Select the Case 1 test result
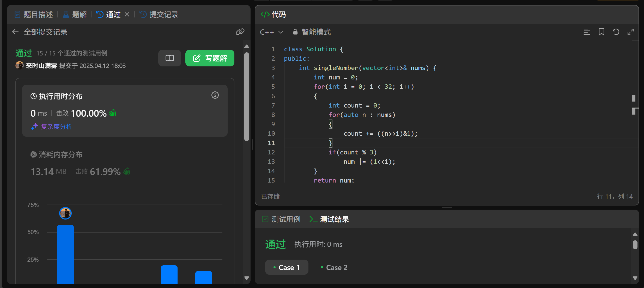Screen dimensions: 644x288 click(x=287, y=267)
